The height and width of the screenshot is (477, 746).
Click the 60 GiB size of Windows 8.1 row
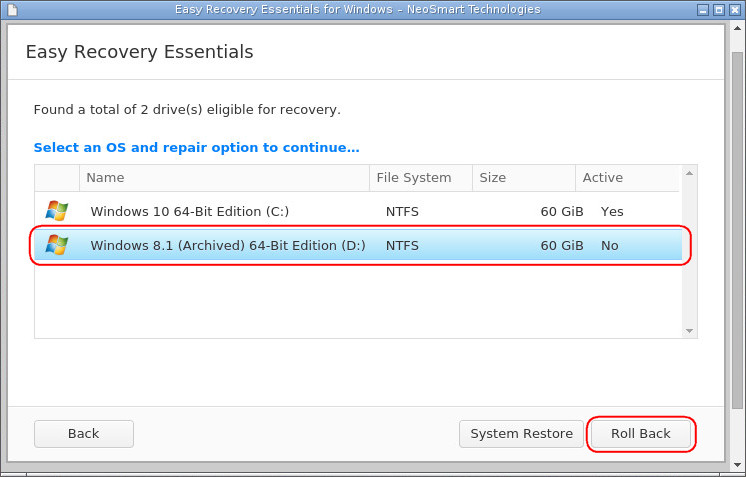click(562, 246)
